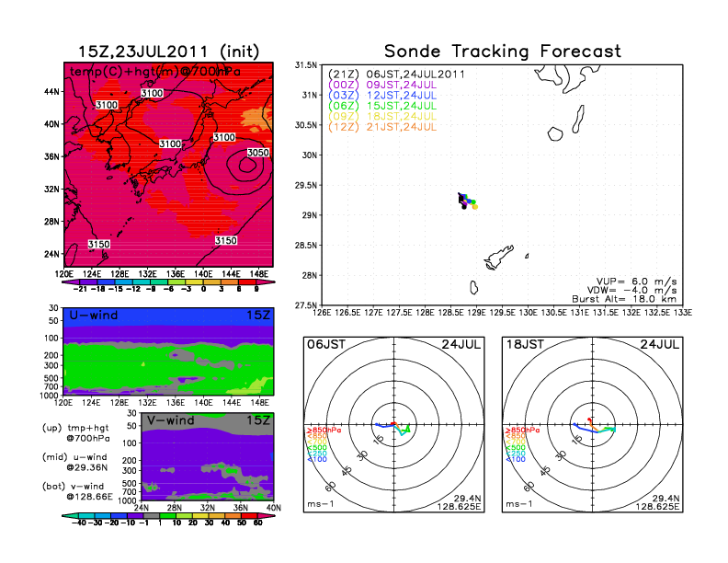Click "≥850hPa" in the 06JST hodograph legend

coord(324,431)
